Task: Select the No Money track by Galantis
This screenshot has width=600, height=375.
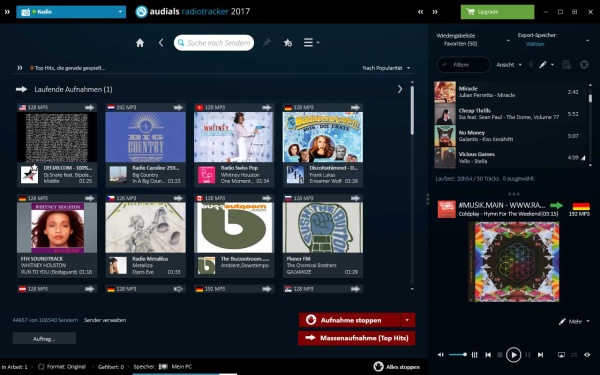Action: tap(510, 135)
